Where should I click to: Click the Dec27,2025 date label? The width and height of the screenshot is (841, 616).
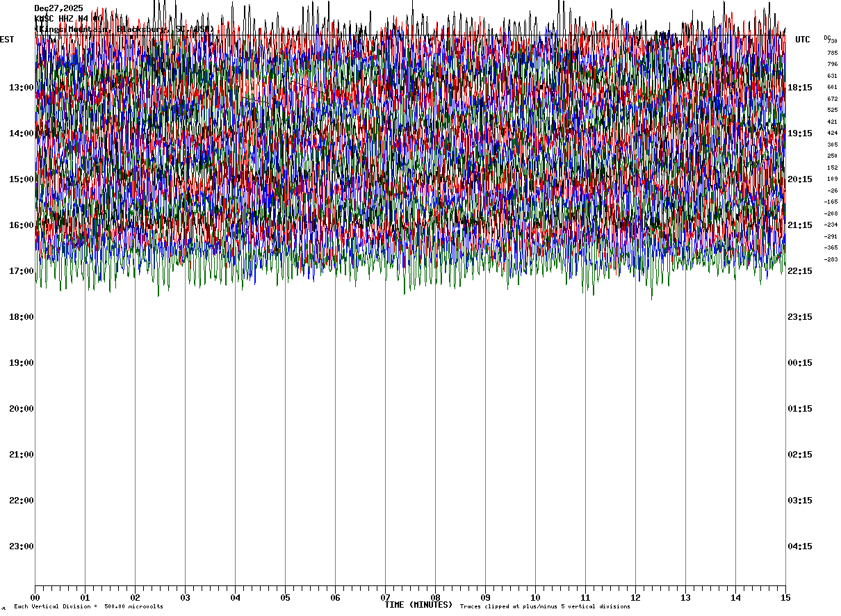[x=59, y=8]
